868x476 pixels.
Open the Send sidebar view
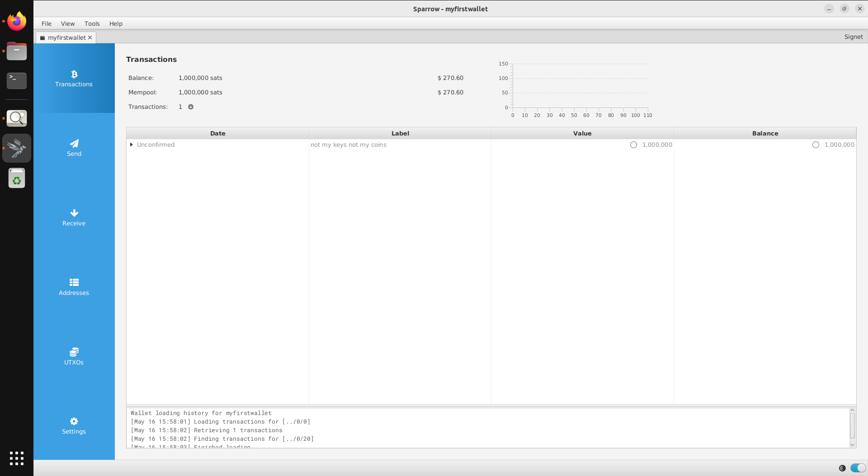coord(74,148)
